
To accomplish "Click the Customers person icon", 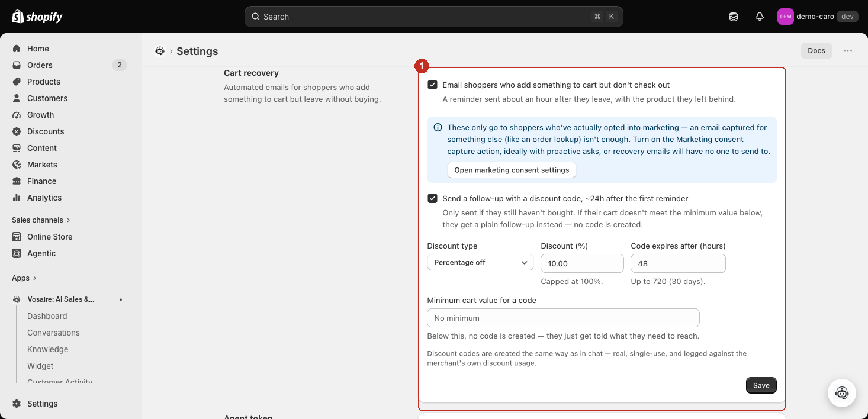I will [17, 98].
